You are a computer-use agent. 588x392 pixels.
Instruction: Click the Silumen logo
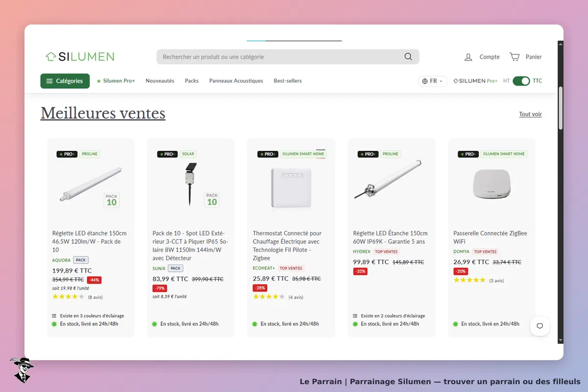point(80,57)
